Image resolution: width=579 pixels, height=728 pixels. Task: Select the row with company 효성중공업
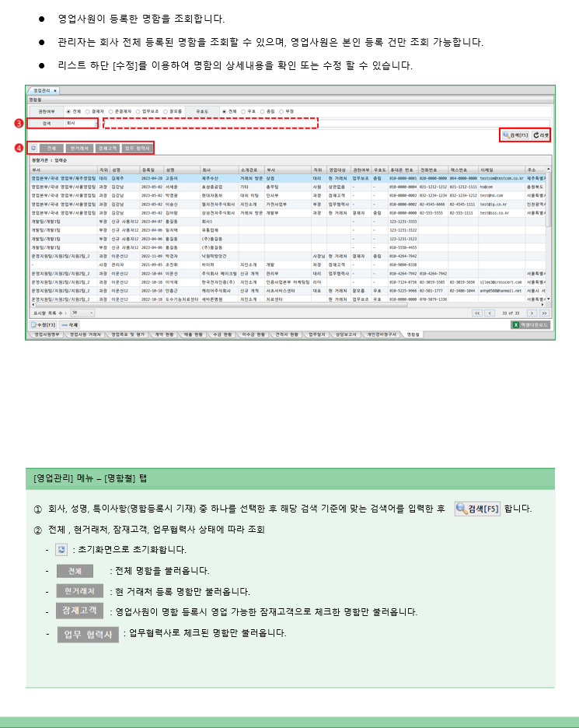[x=288, y=187]
